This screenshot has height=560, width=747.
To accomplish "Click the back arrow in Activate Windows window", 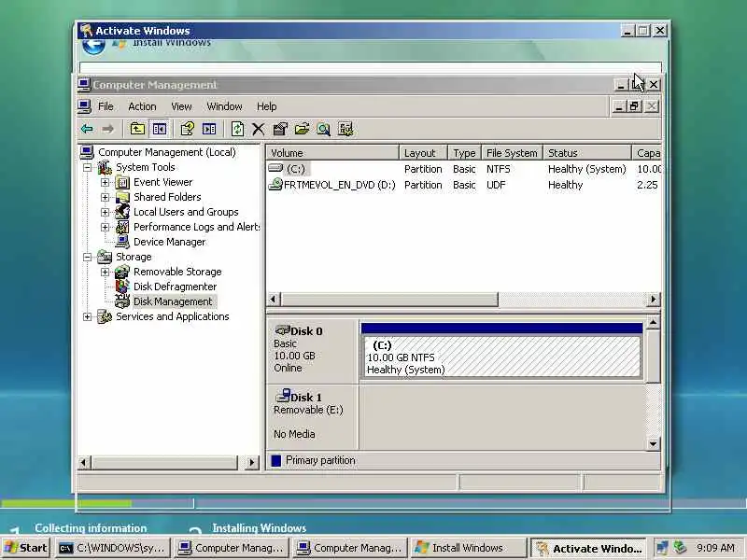I will tap(93, 47).
